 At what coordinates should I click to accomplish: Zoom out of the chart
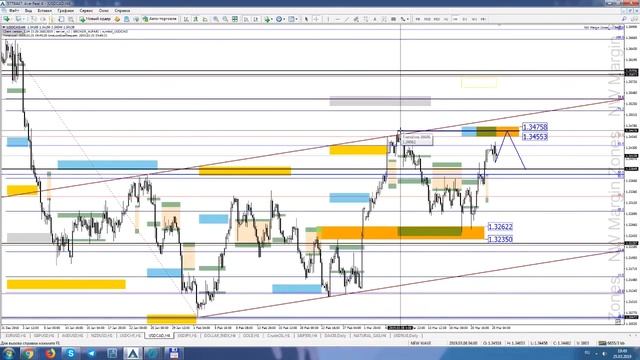225,19
